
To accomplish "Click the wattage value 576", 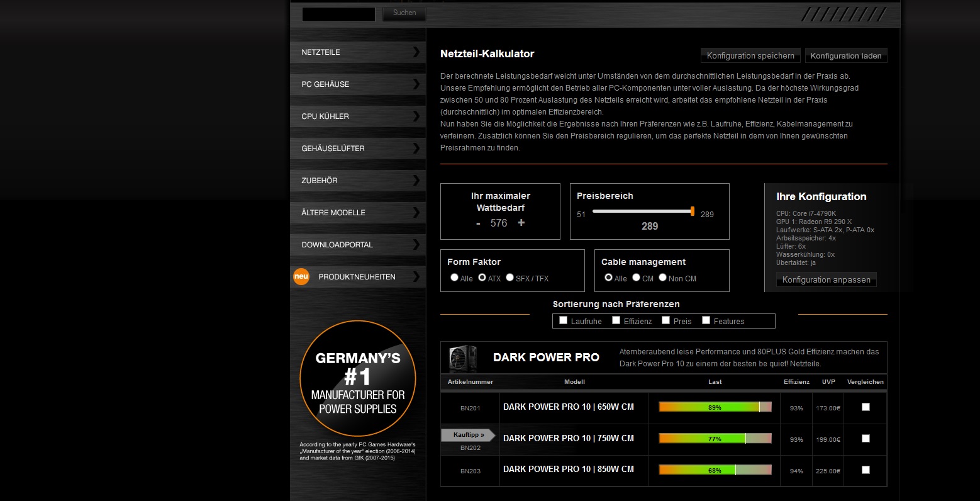I will 499,223.
